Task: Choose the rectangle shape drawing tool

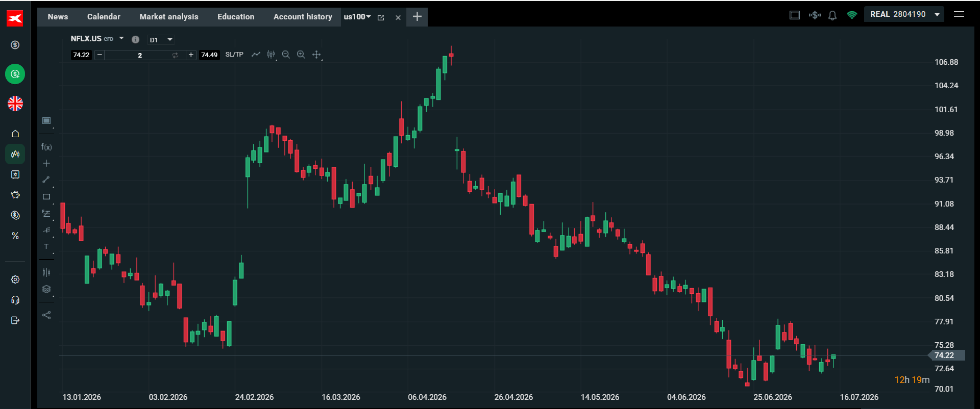Action: point(46,196)
